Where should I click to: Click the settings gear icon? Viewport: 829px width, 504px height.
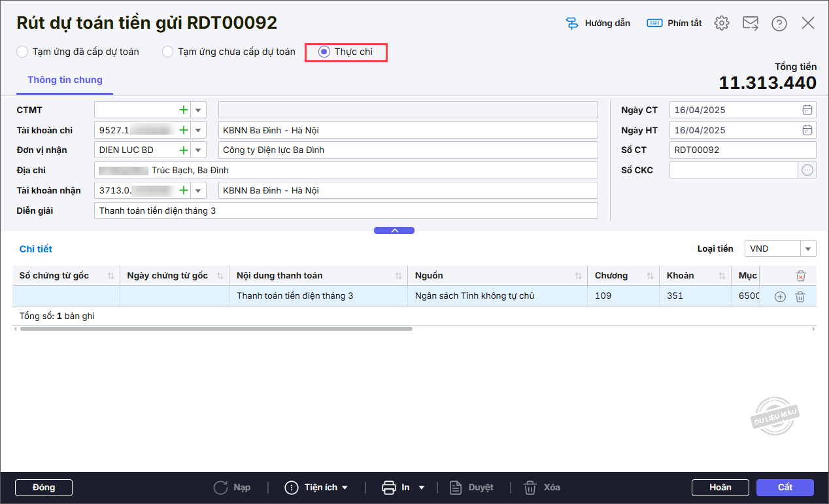721,24
